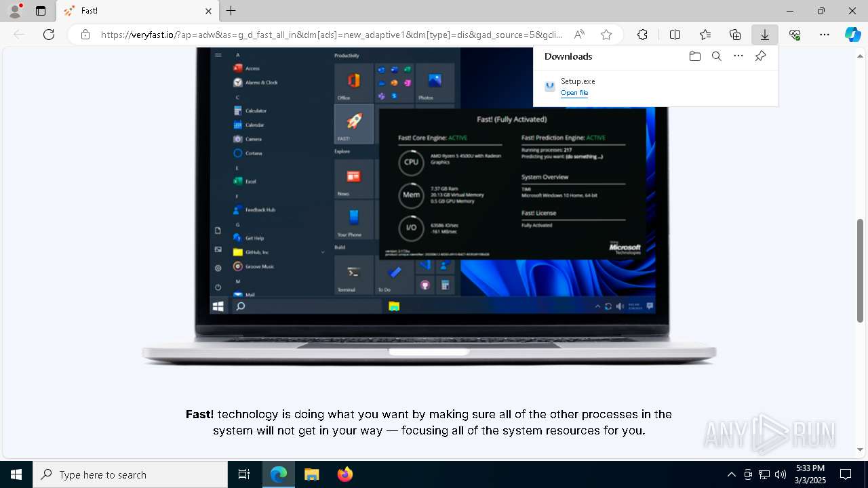The width and height of the screenshot is (868, 488).
Task: Open network status tray icon
Action: coord(764,474)
